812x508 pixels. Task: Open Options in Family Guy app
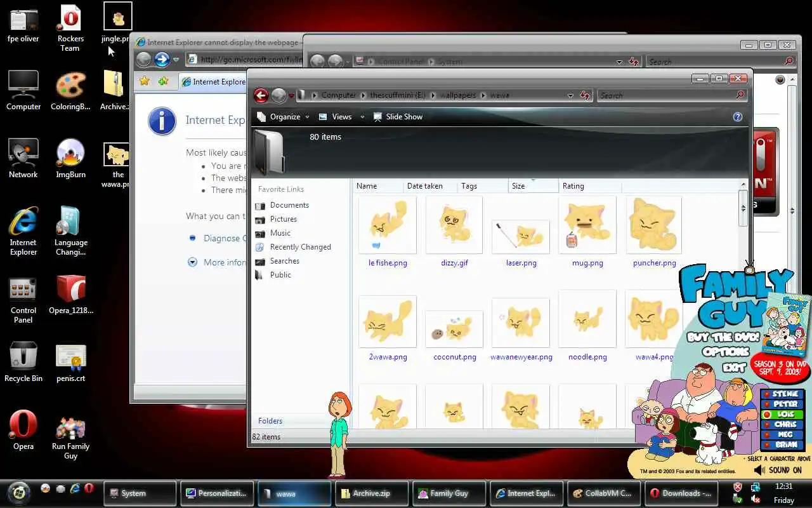coord(726,352)
